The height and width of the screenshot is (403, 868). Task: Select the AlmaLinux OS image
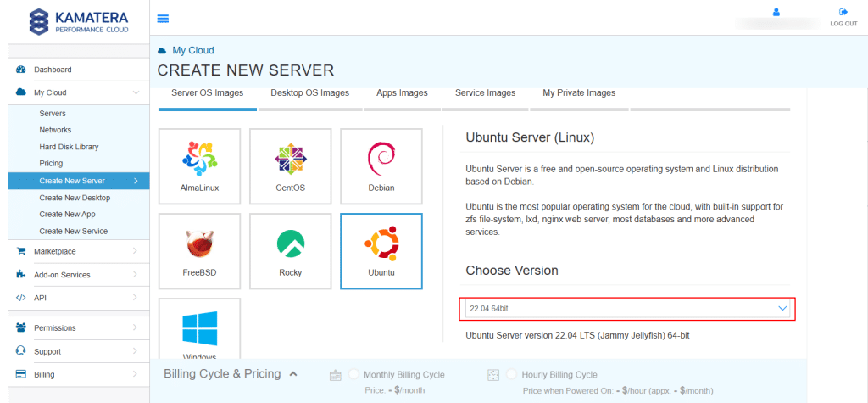click(199, 166)
